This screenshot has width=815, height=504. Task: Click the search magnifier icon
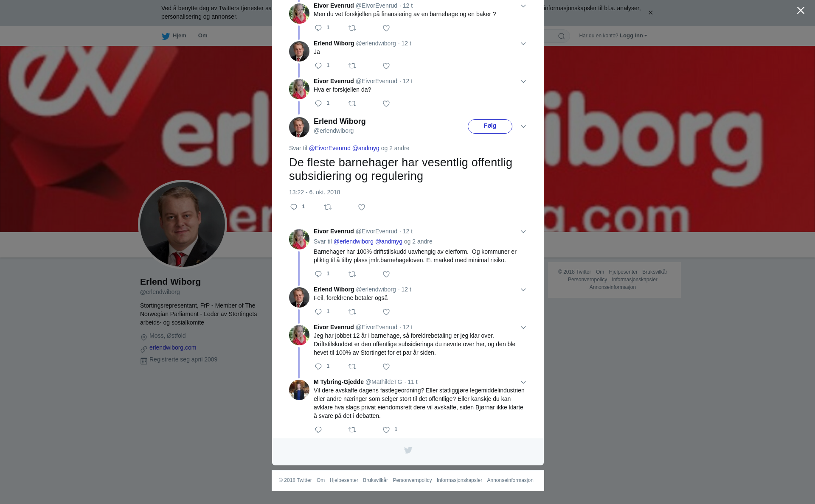pyautogui.click(x=562, y=36)
